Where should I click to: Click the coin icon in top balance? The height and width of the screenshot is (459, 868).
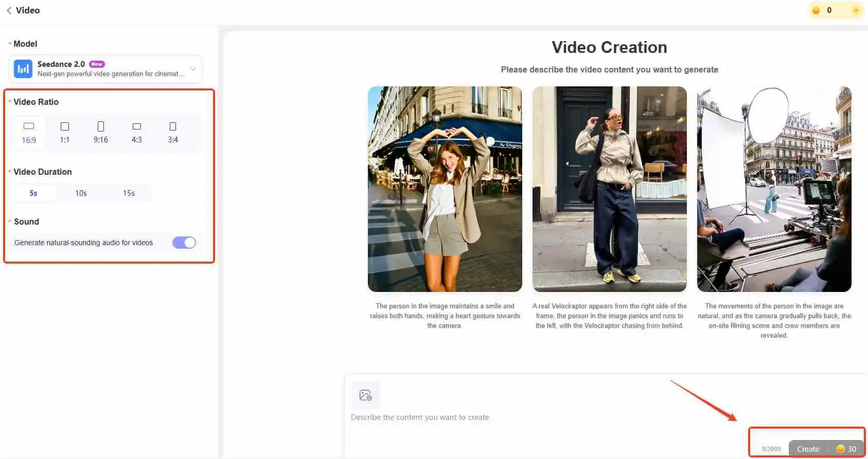tap(816, 10)
